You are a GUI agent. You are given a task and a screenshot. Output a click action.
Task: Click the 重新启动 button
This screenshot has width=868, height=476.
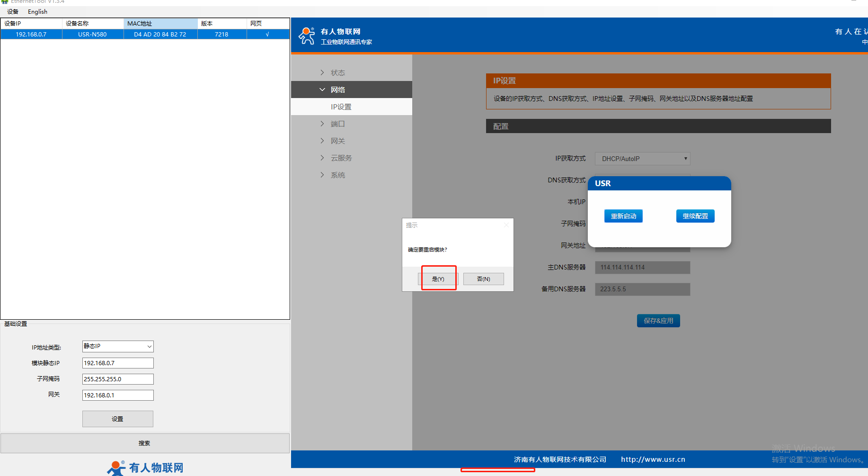[623, 216]
